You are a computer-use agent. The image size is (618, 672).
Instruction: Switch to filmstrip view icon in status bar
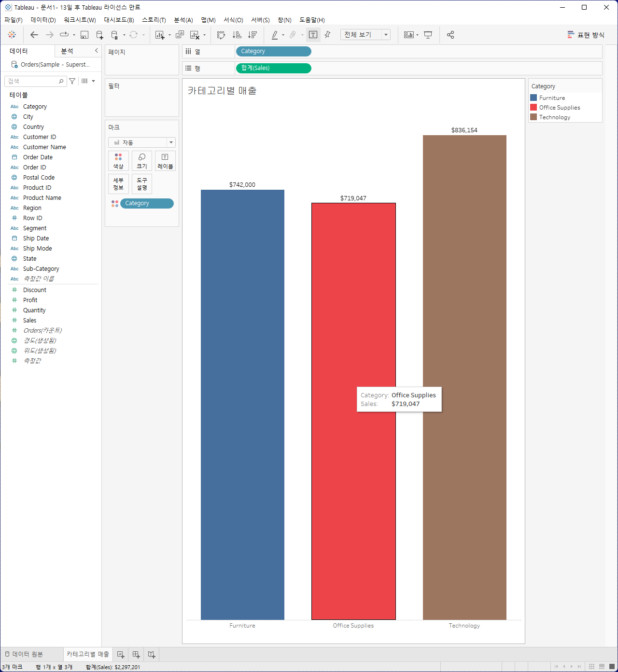coord(602,667)
